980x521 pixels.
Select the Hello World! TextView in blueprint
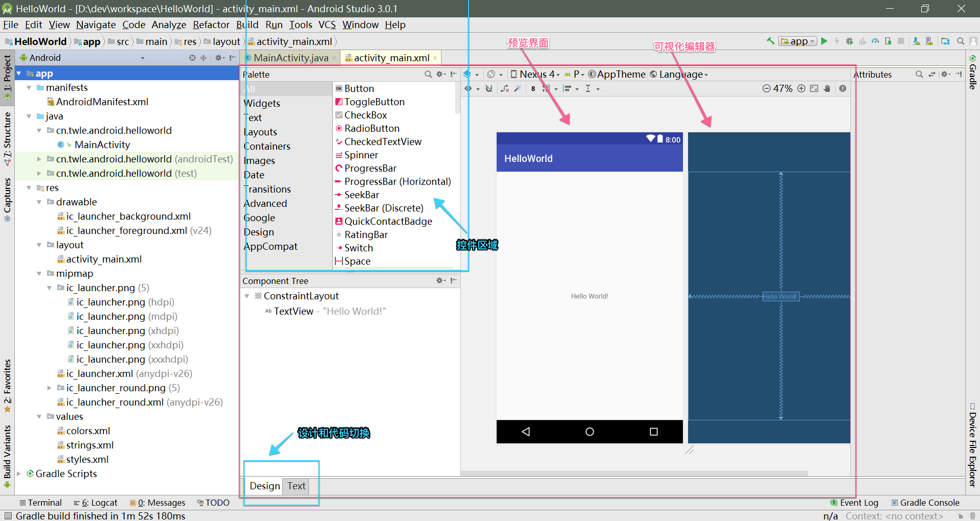tap(780, 296)
